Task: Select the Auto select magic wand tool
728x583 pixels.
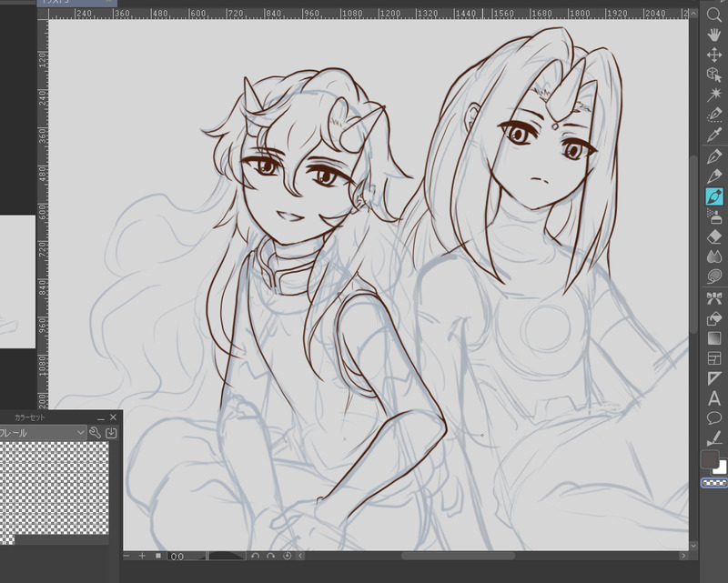Action: point(714,95)
